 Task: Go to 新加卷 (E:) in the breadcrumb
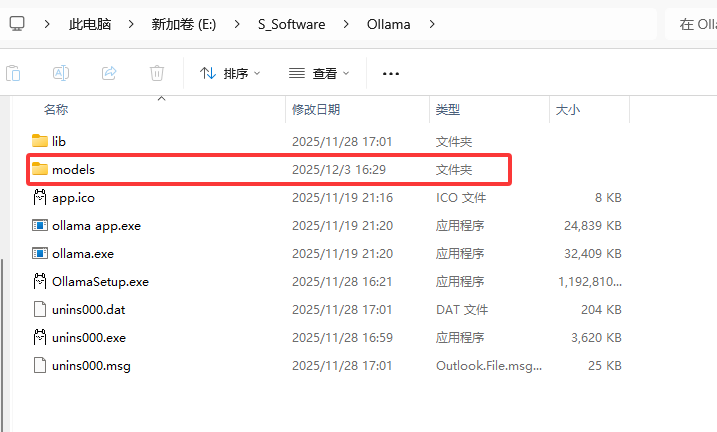(x=184, y=24)
